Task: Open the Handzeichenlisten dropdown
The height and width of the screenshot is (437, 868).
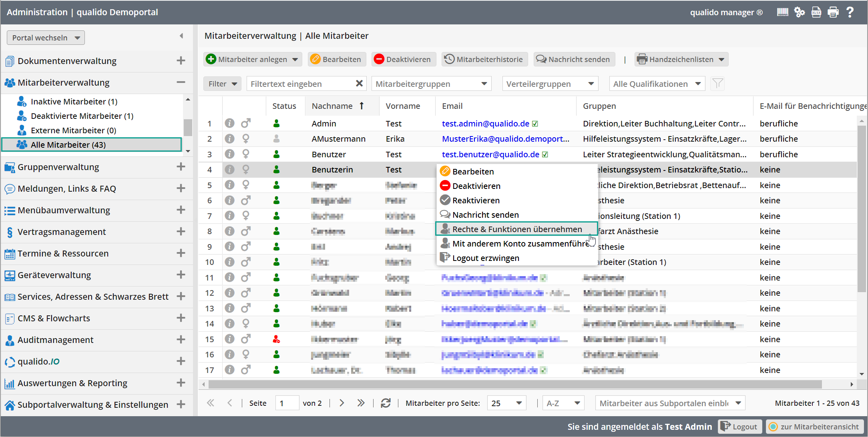Action: coord(681,59)
